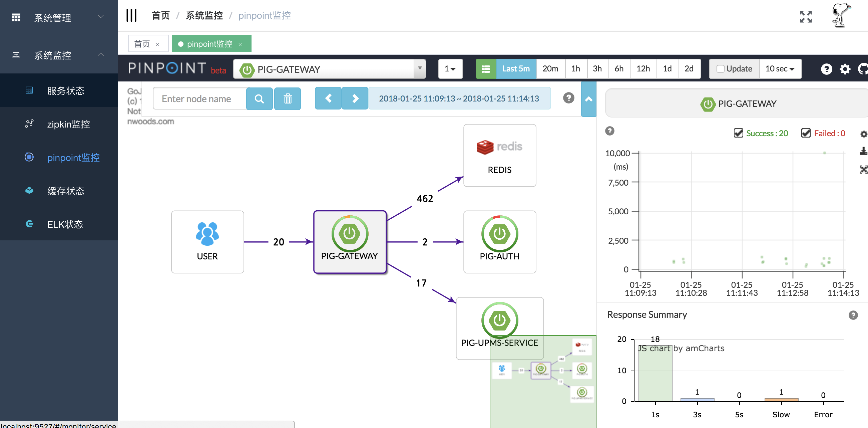Select the 2d time range button
The width and height of the screenshot is (868, 428).
(689, 69)
